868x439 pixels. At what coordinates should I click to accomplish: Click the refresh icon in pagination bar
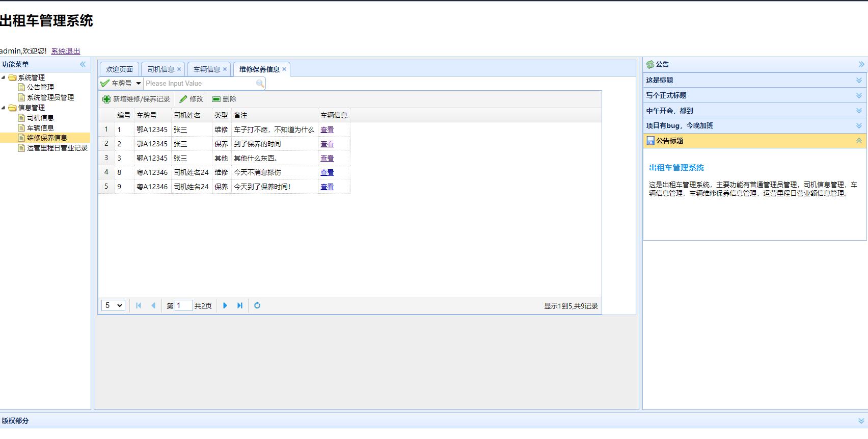(x=257, y=305)
